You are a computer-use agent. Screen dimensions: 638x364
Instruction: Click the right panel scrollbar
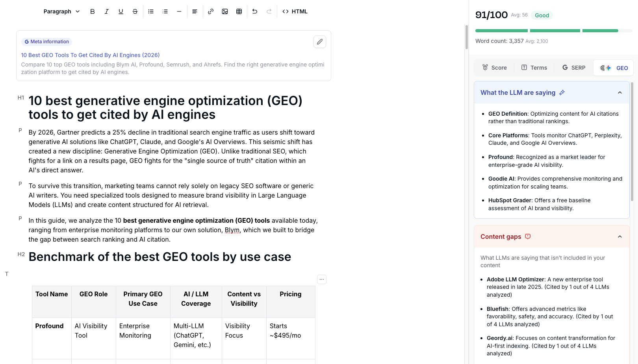tap(632, 142)
